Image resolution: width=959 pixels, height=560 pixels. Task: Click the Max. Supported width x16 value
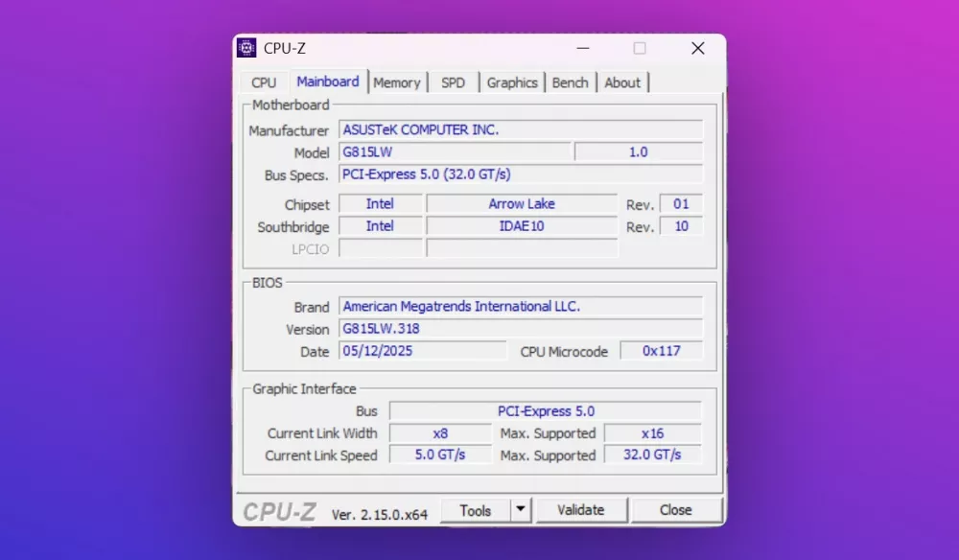click(652, 433)
